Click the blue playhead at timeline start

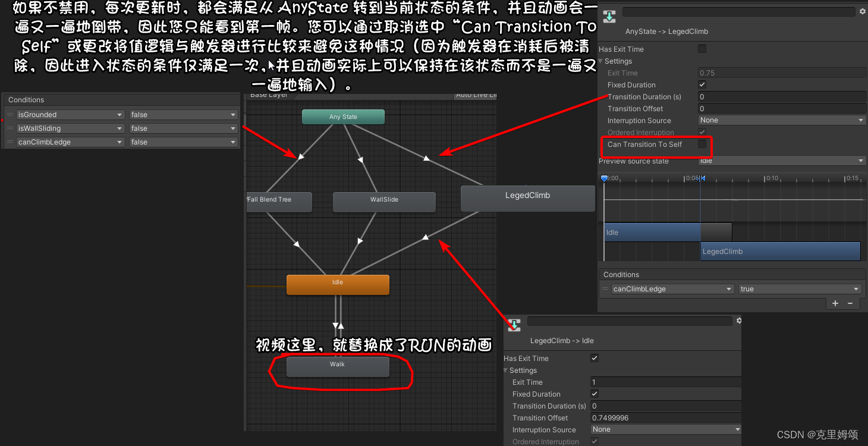point(605,178)
